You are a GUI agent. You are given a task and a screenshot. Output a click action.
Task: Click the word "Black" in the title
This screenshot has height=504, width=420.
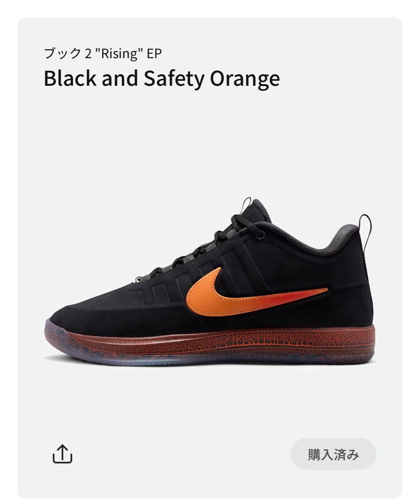coord(70,78)
